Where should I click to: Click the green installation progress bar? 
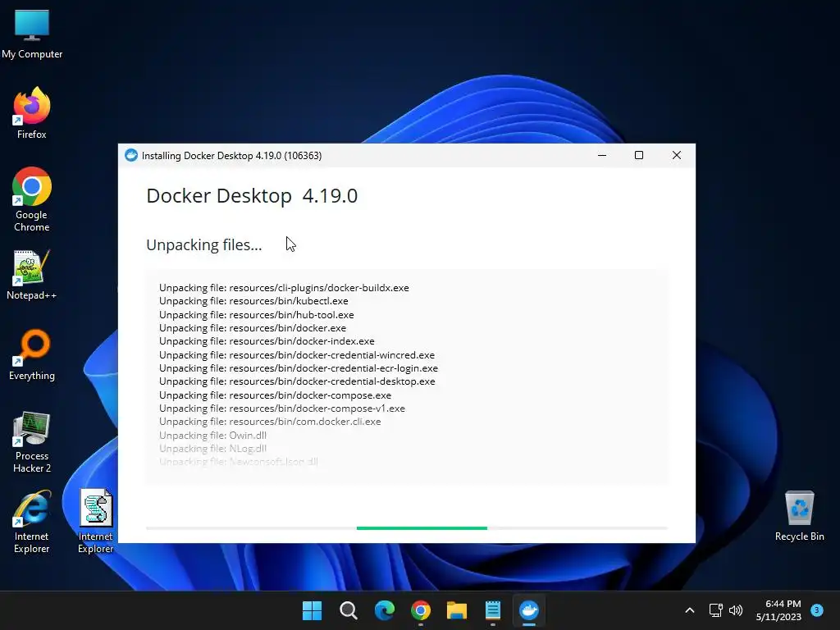[x=422, y=528]
